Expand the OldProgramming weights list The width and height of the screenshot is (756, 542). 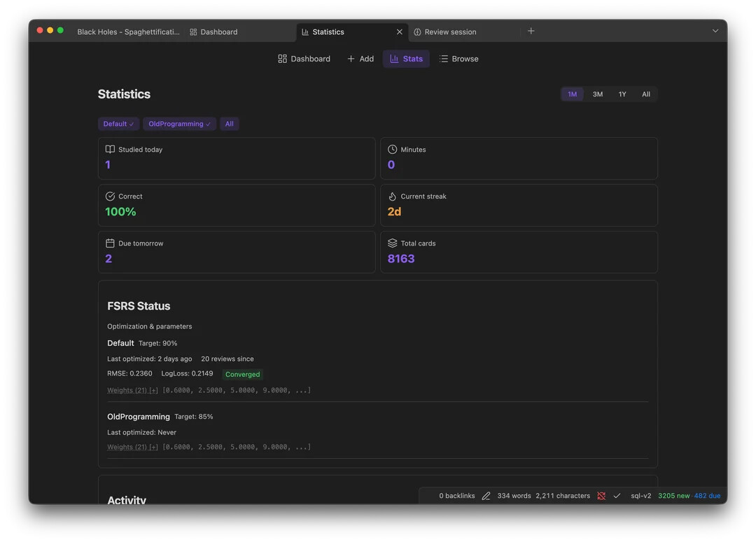(x=132, y=447)
